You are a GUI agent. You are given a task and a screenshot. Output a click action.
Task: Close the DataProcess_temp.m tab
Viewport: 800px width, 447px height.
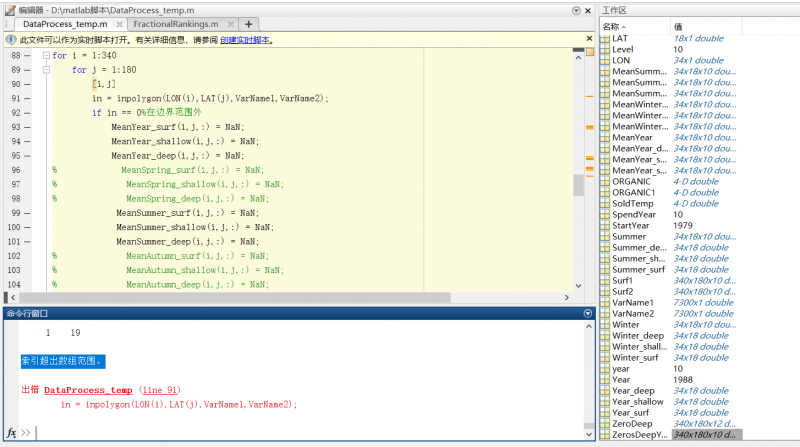point(118,24)
